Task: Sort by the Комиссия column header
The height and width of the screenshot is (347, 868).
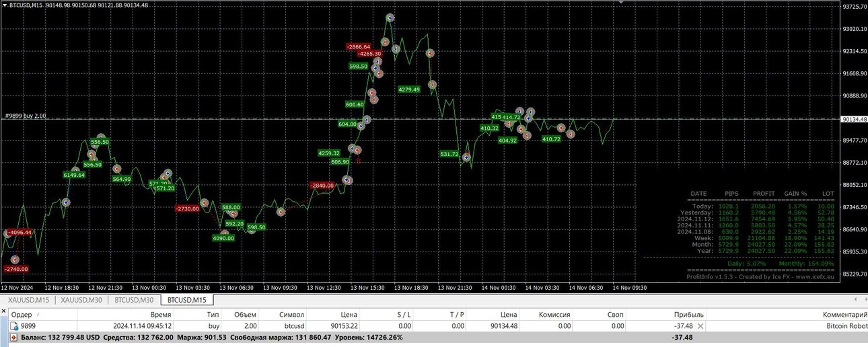Action: coord(554,315)
